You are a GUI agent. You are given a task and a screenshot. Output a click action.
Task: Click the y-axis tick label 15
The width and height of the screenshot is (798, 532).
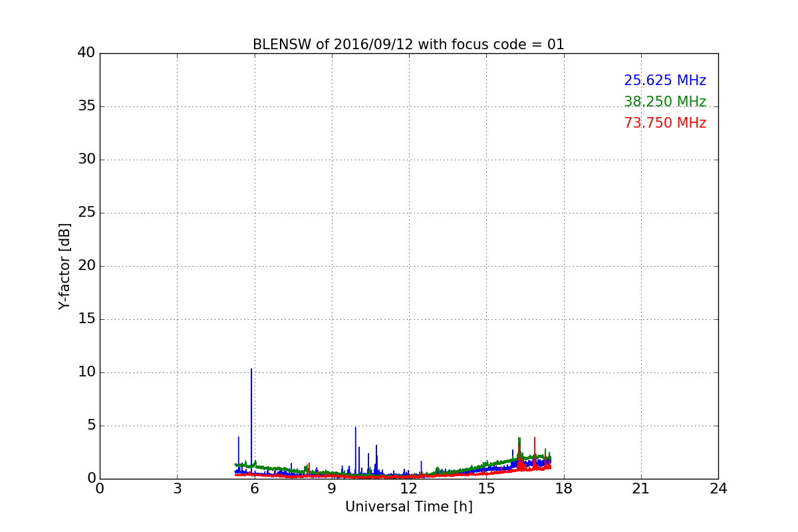(86, 319)
